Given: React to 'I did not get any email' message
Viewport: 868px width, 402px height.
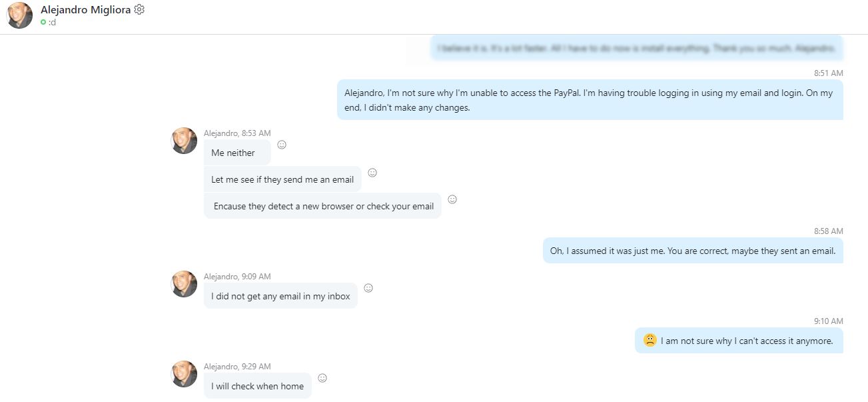Looking at the screenshot, I should (x=368, y=288).
